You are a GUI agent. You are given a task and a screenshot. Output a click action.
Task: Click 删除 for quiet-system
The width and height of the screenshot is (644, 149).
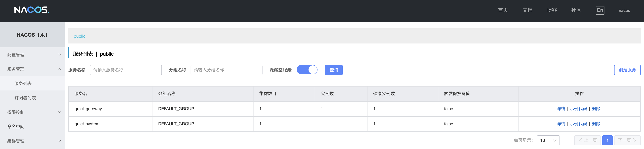[596, 124]
